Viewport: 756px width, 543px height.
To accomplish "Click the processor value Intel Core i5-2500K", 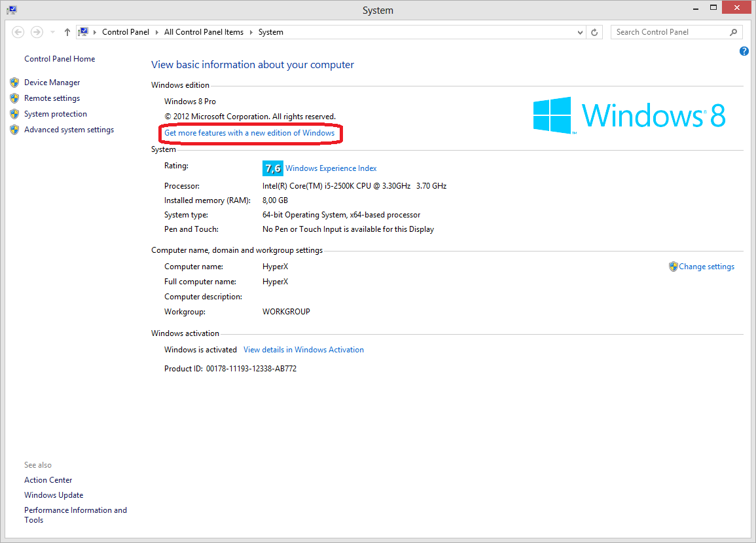I will coord(354,186).
